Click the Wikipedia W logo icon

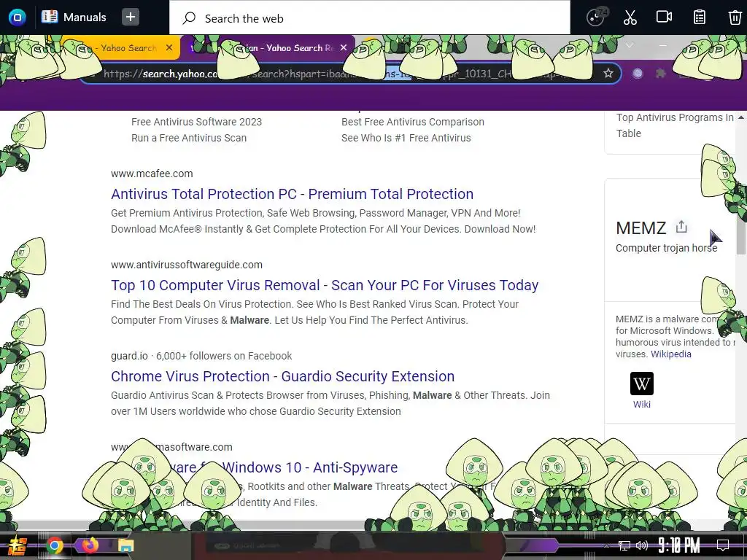[641, 384]
